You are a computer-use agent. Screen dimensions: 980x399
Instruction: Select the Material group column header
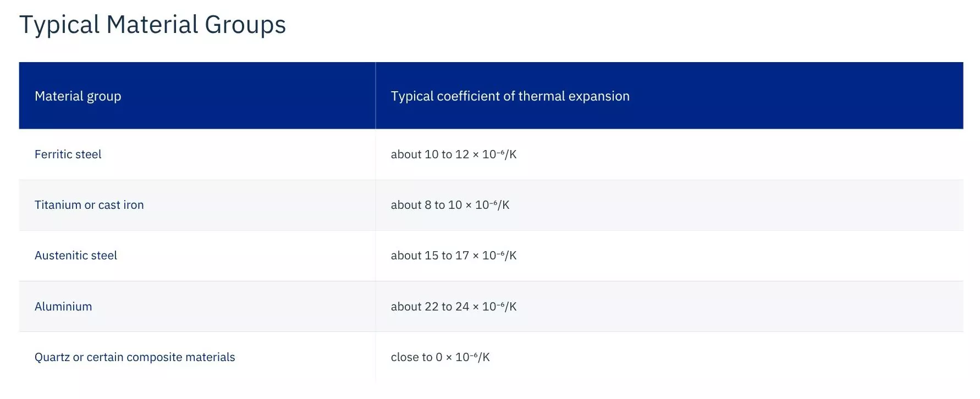coord(197,96)
